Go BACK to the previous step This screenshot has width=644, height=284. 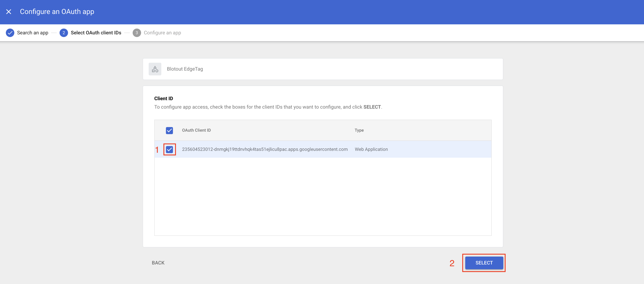[x=158, y=263]
